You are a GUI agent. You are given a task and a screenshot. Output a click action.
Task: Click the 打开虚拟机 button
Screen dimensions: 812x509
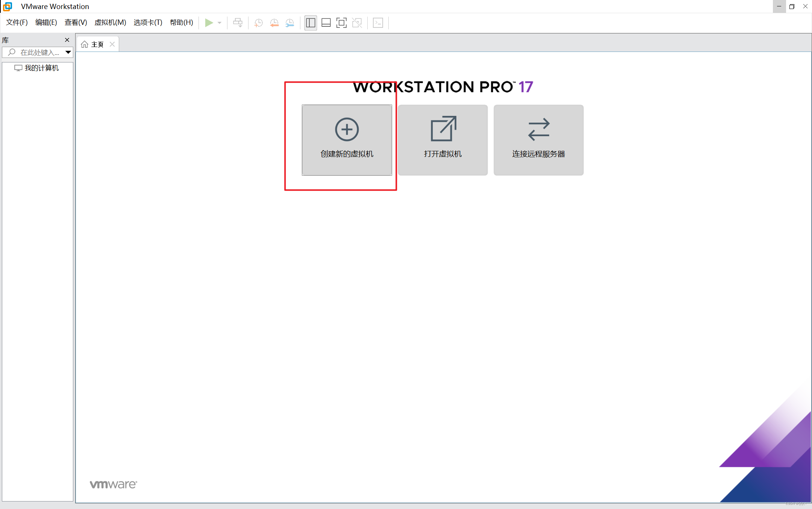pyautogui.click(x=442, y=140)
